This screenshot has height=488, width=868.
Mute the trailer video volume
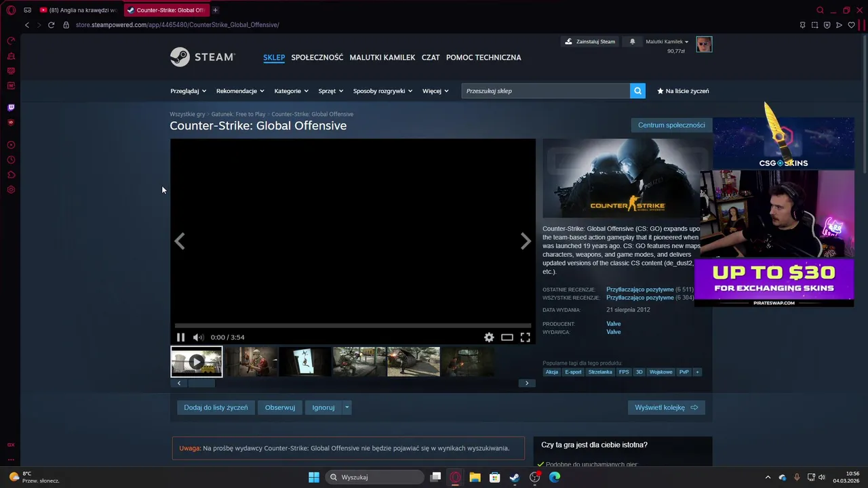coord(198,337)
